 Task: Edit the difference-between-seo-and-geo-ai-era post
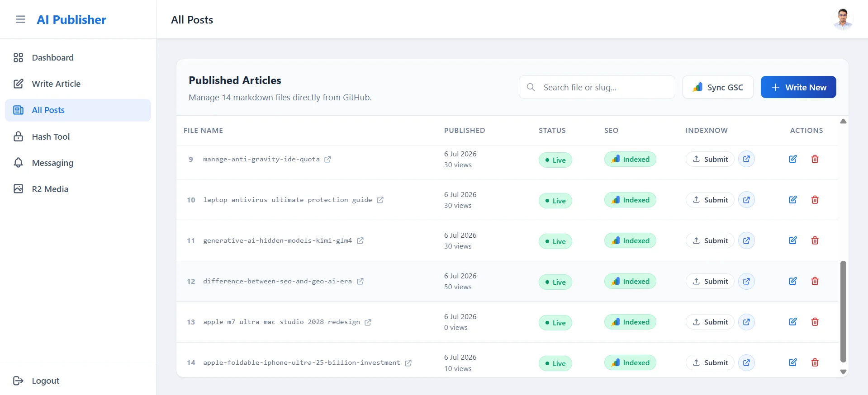(x=793, y=281)
